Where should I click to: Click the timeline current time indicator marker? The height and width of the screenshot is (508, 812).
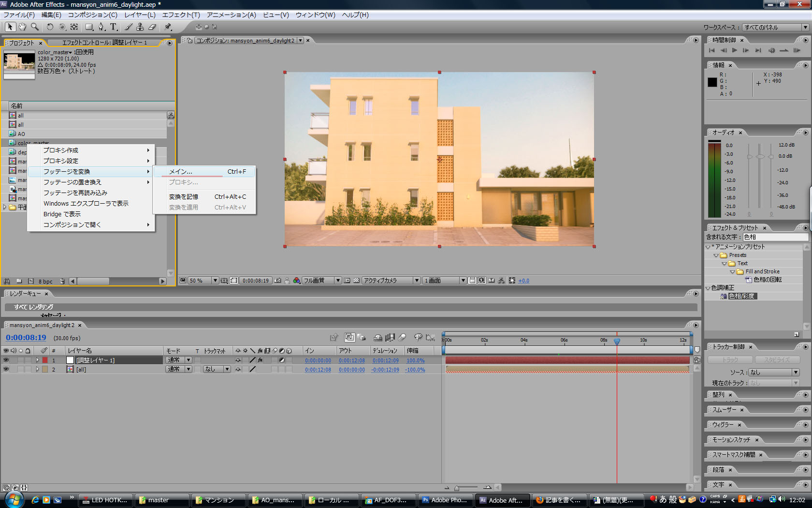(x=617, y=341)
